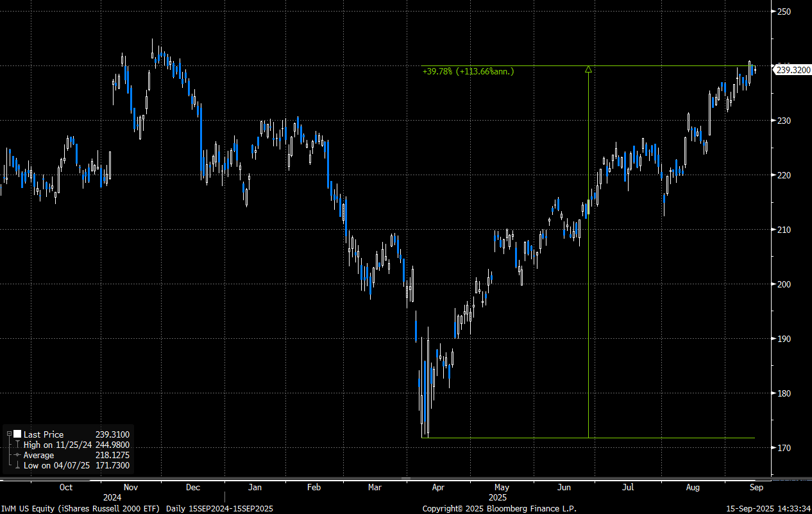
Task: Click the horizontal scrollbar grip below the chart
Action: pos(405,478)
